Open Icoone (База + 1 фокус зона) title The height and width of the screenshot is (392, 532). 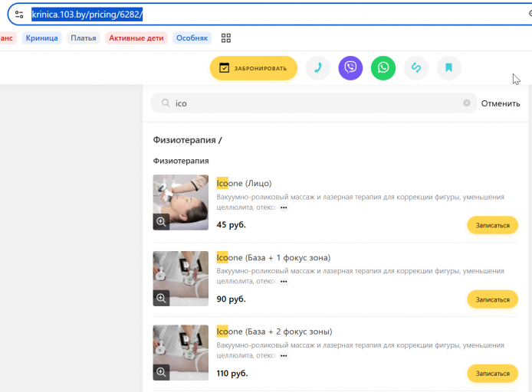coord(274,258)
